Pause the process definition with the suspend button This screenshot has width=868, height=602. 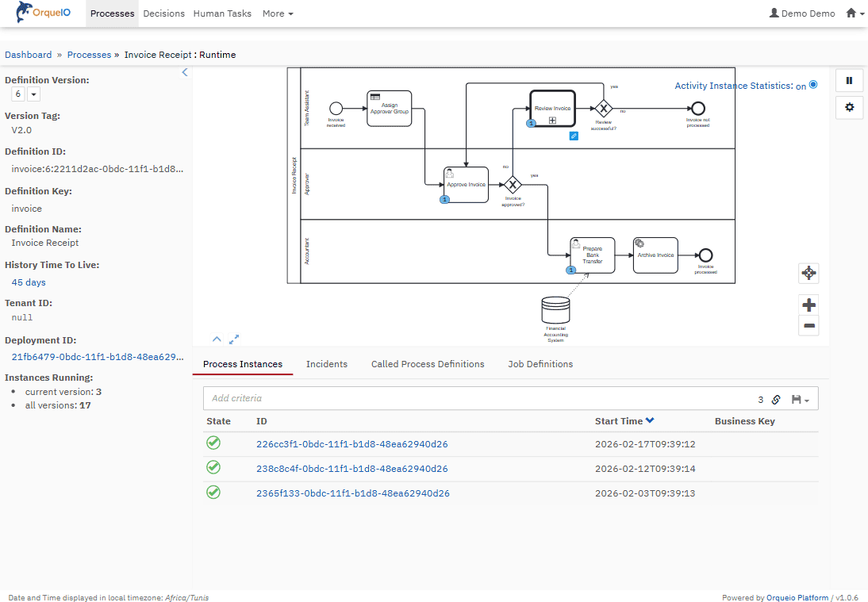click(x=849, y=81)
